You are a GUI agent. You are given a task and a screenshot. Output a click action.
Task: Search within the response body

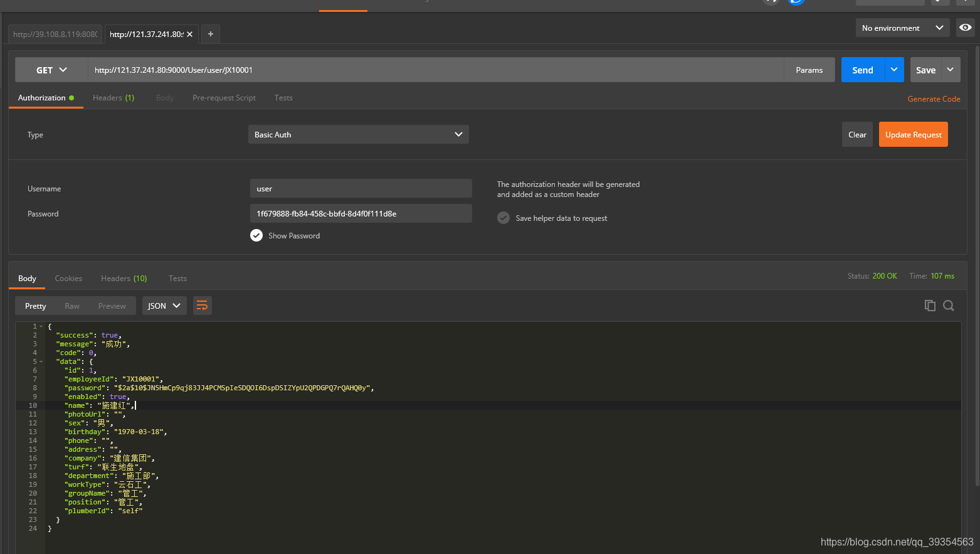point(949,306)
